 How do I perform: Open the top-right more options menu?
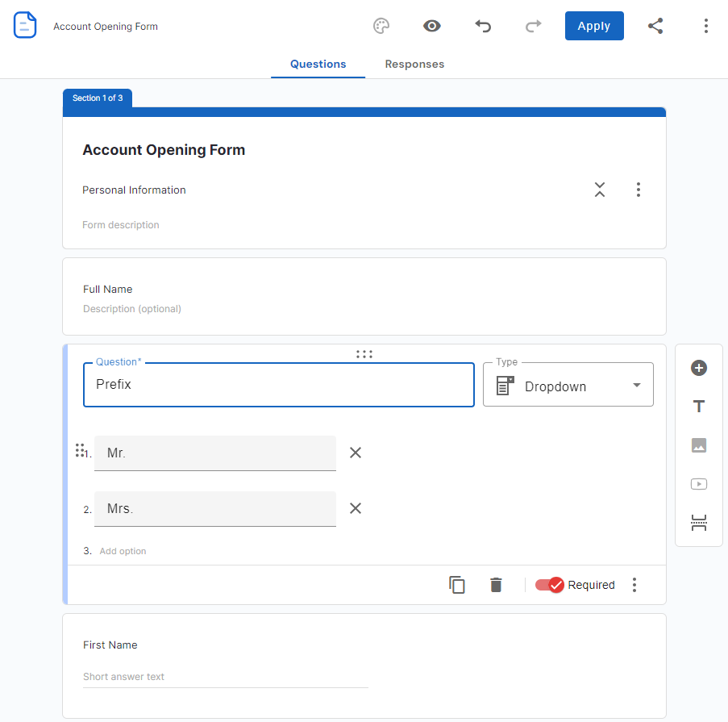click(x=705, y=26)
